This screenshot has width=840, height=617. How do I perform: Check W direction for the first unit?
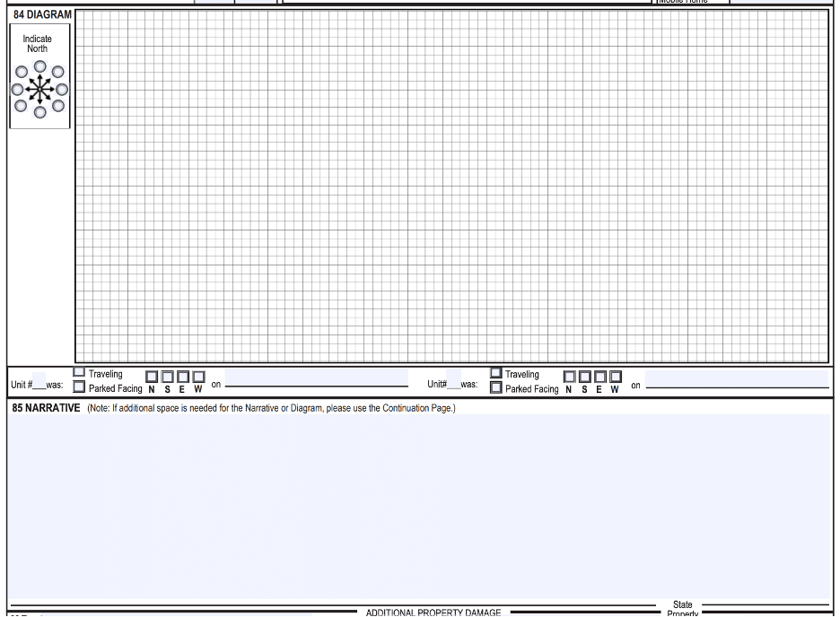pyautogui.click(x=198, y=377)
